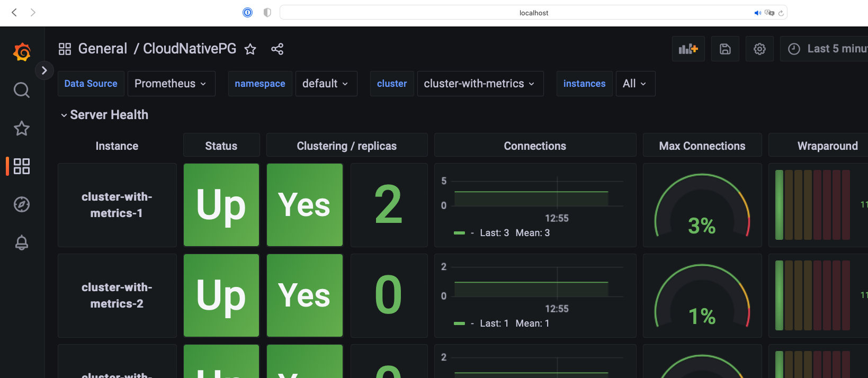Click the 1% max connections gauge
The height and width of the screenshot is (378, 868).
(x=702, y=295)
